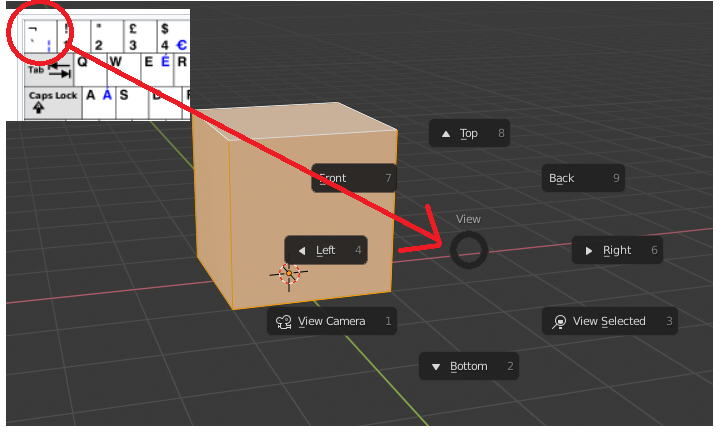Click View Selected pie option
This screenshot has width=722, height=435.
tap(610, 321)
